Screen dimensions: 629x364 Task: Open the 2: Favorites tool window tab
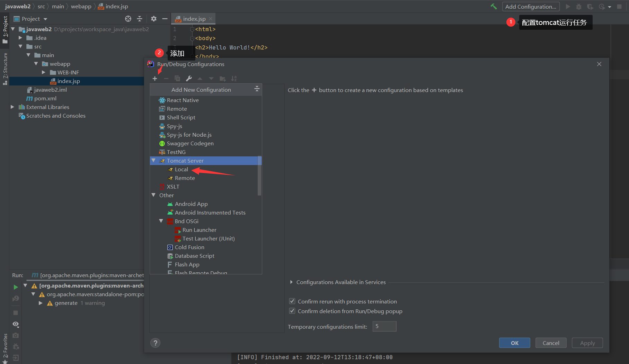coord(5,348)
